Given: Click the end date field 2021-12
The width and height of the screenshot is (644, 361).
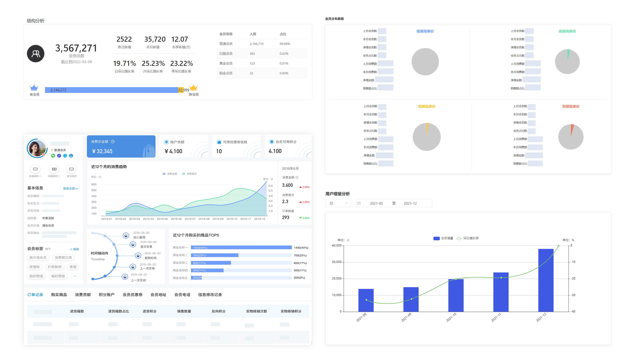Looking at the screenshot, I should (x=410, y=204).
